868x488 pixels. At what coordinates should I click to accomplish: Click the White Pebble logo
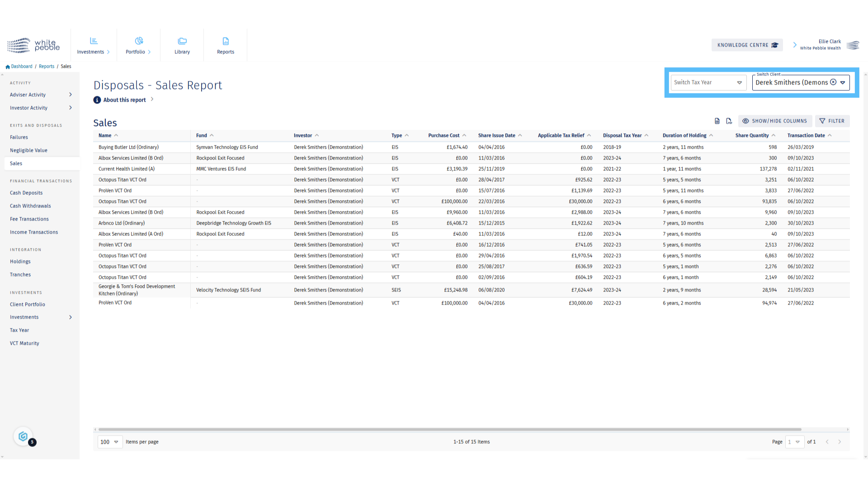pyautogui.click(x=33, y=45)
